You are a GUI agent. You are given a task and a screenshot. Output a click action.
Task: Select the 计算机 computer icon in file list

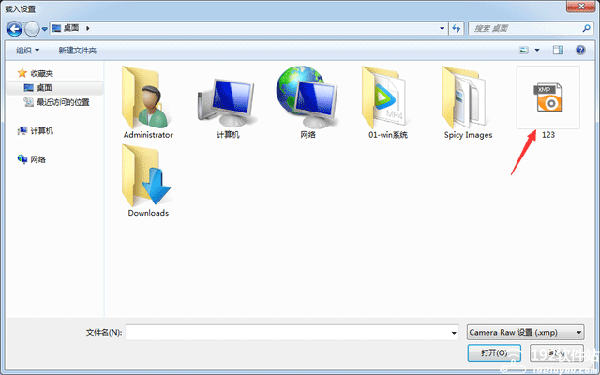(x=228, y=103)
